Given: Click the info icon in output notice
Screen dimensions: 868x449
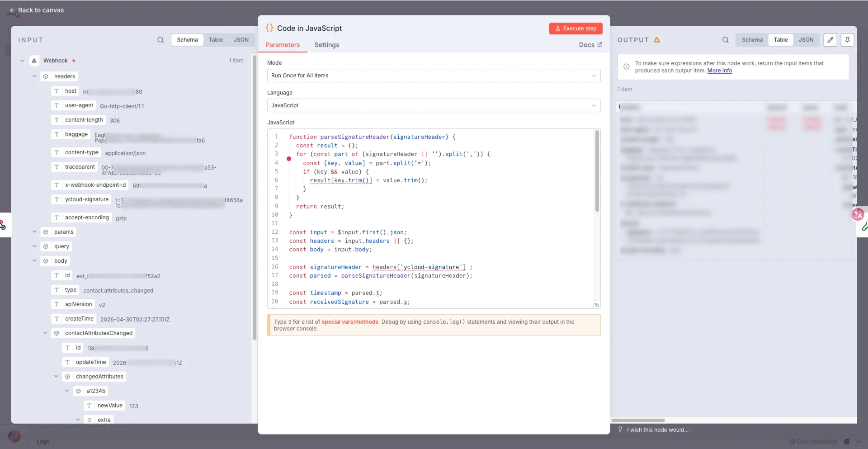Looking at the screenshot, I should [627, 66].
